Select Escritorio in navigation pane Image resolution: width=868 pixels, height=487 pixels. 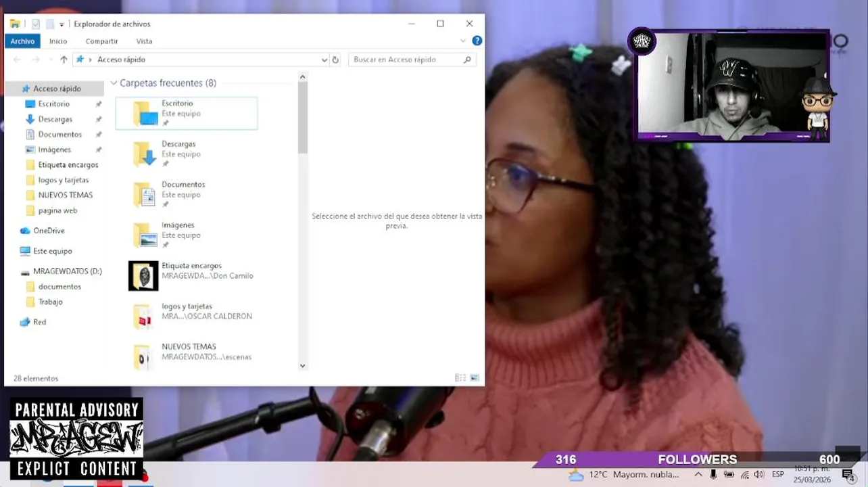click(53, 103)
